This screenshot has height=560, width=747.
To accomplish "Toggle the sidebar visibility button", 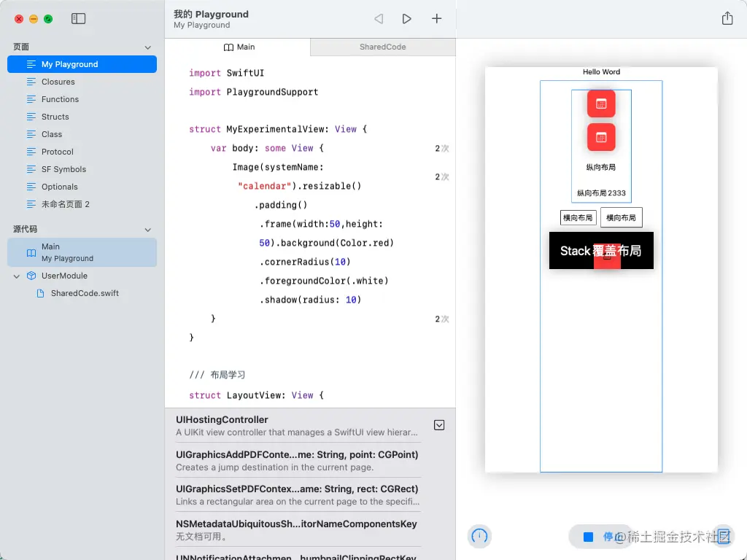I will point(78,18).
